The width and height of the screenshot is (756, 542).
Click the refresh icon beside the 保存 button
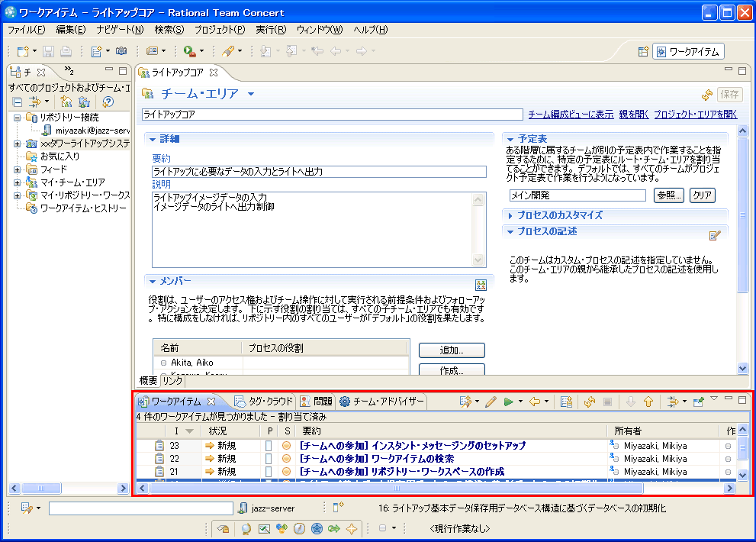point(707,95)
